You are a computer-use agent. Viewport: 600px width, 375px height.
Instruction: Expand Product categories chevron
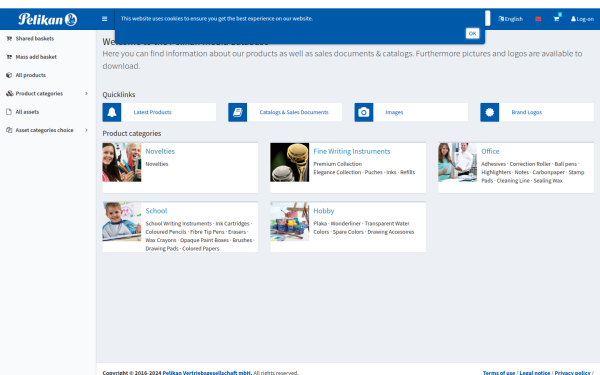point(86,94)
